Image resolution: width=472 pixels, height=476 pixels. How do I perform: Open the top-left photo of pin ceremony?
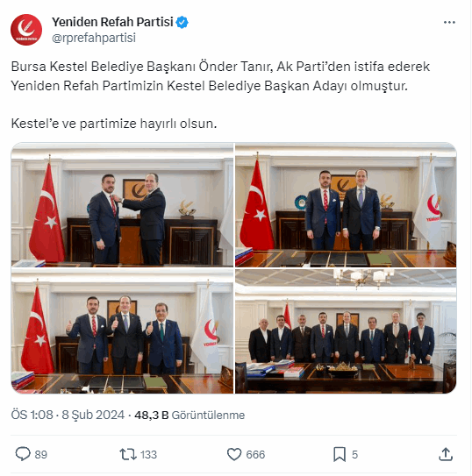pos(122,205)
